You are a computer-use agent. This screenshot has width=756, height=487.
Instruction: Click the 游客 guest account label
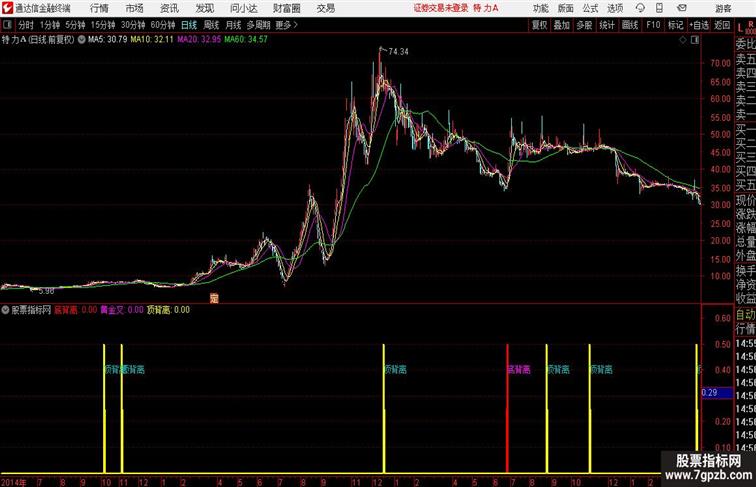coord(723,8)
